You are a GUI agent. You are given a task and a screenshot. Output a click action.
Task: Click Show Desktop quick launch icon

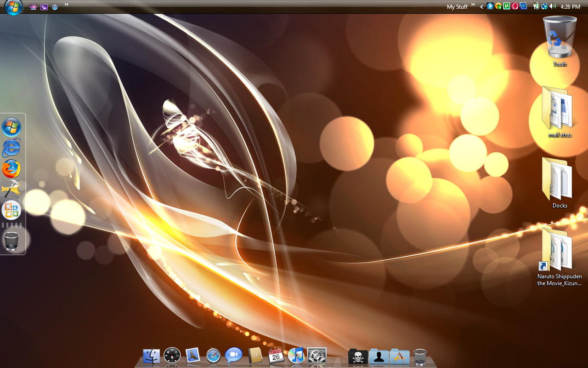[33, 7]
